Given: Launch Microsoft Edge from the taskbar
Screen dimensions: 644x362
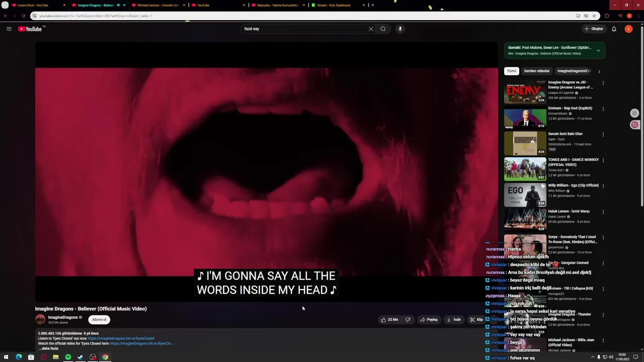Looking at the screenshot, I should [x=19, y=357].
